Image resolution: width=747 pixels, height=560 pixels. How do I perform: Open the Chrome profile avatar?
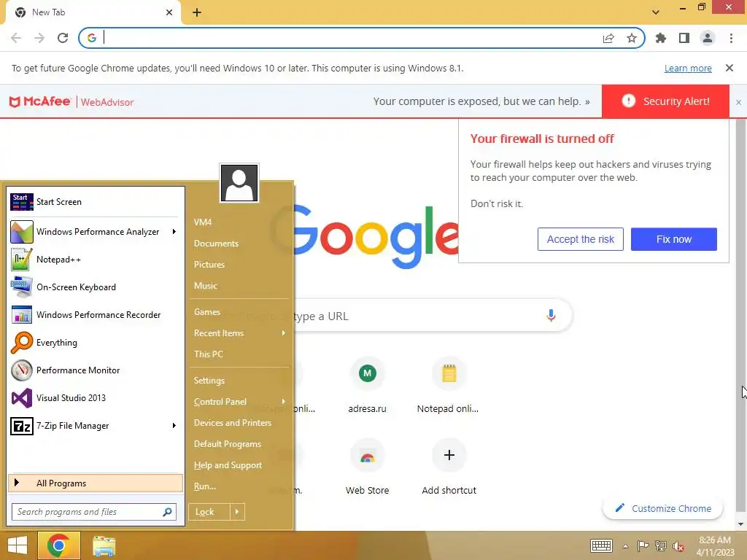click(708, 38)
